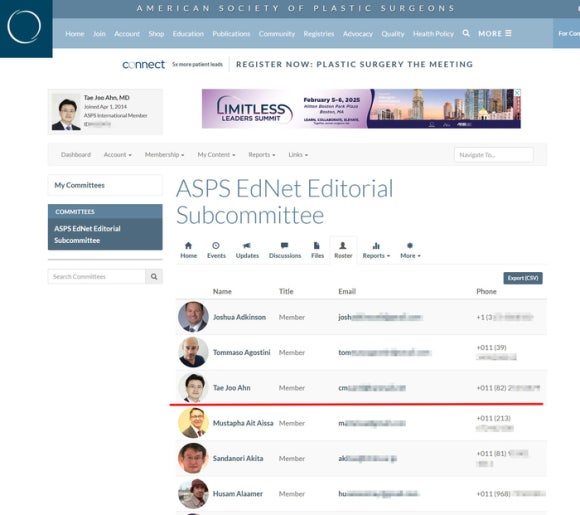Screen dimensions: 580x515
Task: Click Mustapha Ait Aissa's profile photo
Action: [193, 423]
